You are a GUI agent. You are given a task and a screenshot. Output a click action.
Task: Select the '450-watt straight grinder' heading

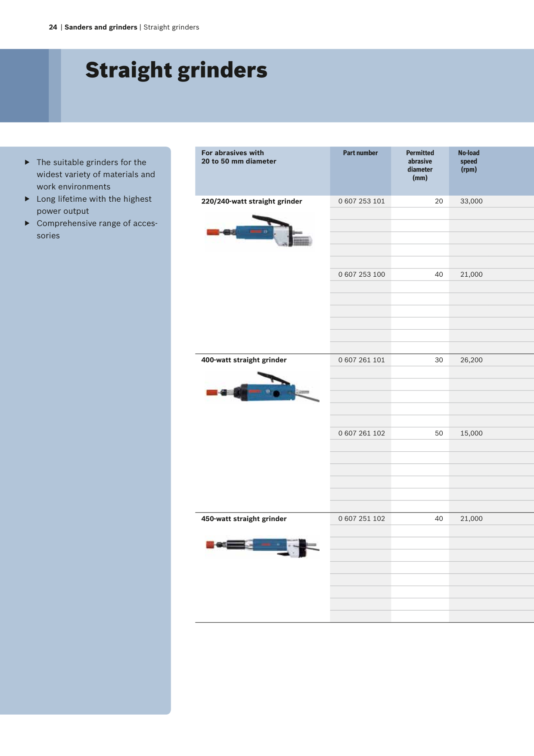pos(244,519)
